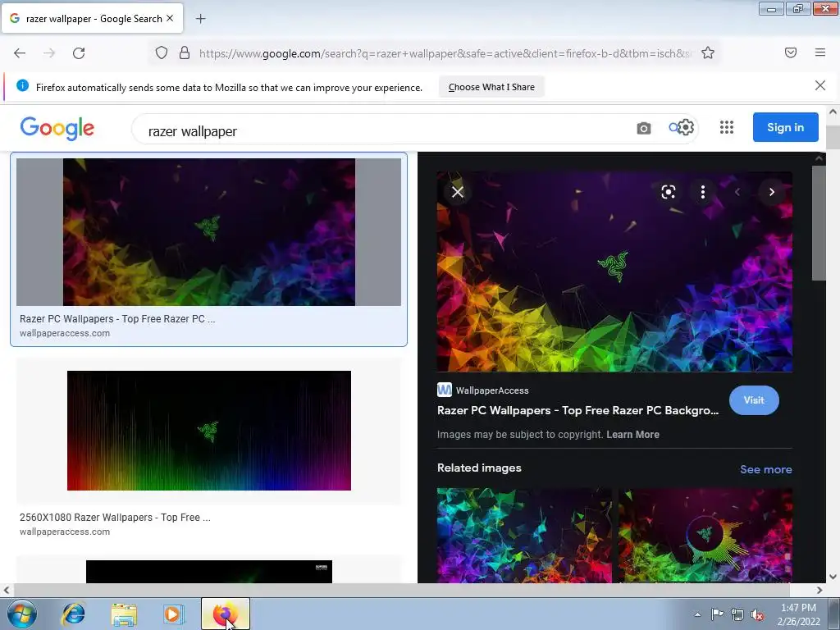Viewport: 840px width, 630px height.
Task: Click the WallpaperAccess source name
Action: click(492, 390)
